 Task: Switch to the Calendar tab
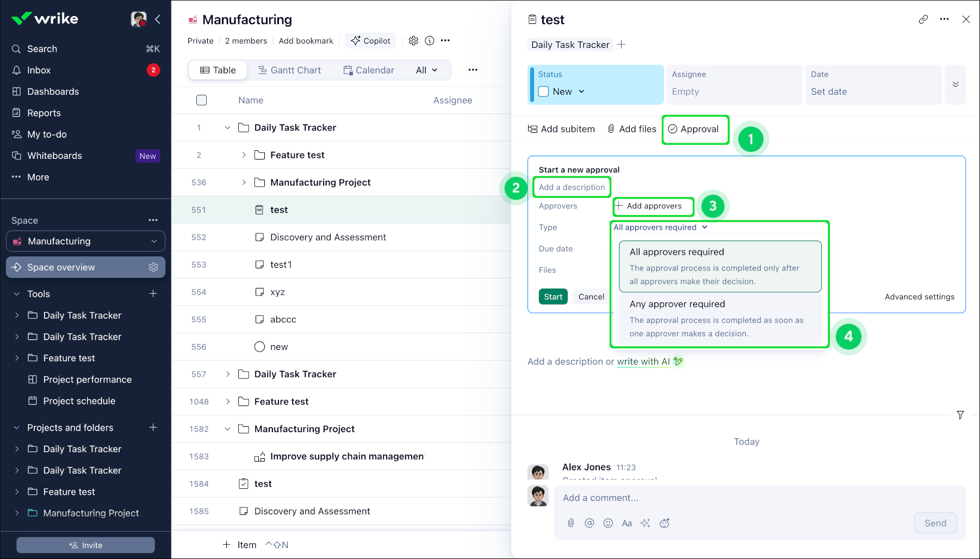(369, 70)
